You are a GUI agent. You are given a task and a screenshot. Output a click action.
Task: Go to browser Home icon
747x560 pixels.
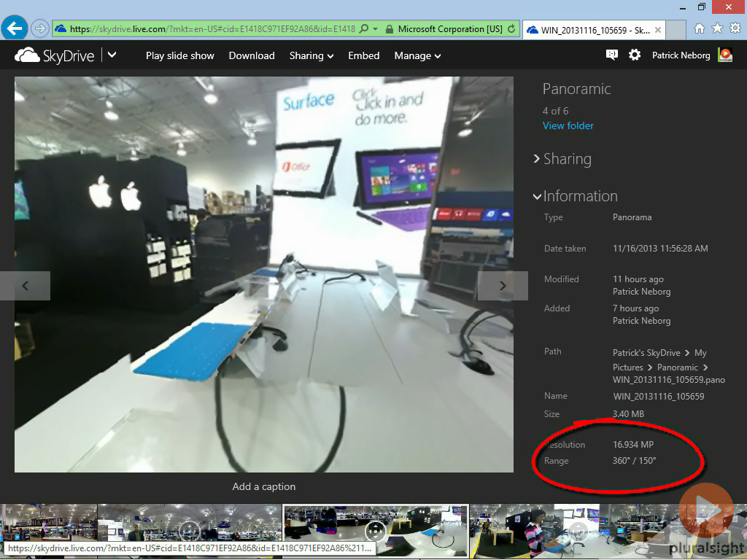pyautogui.click(x=700, y=28)
